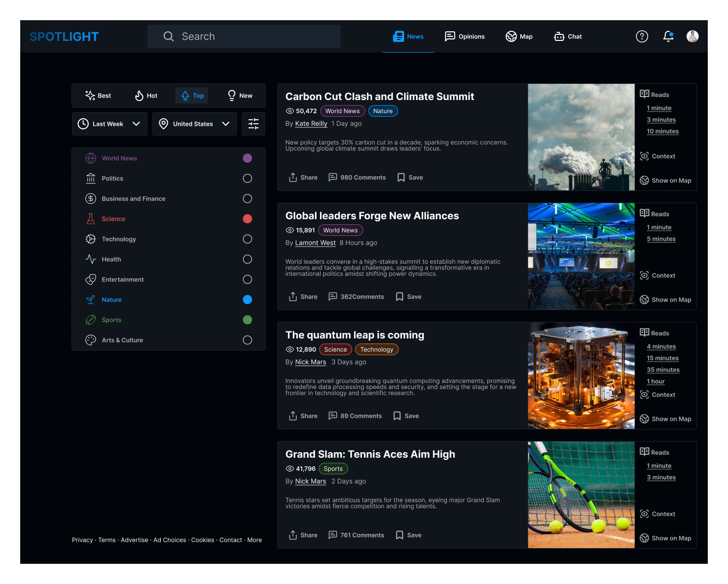Expand the Last Week time dropdown
The image size is (728, 584).
[x=109, y=124]
